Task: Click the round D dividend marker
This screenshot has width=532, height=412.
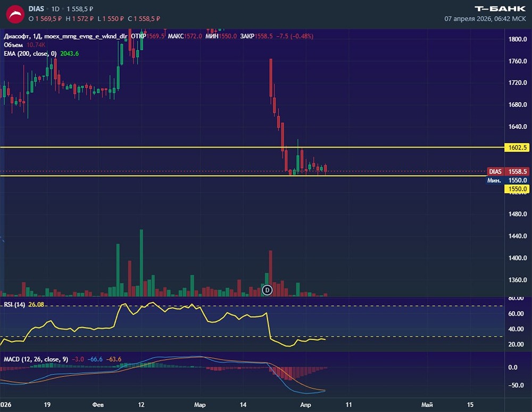Action: click(x=268, y=290)
